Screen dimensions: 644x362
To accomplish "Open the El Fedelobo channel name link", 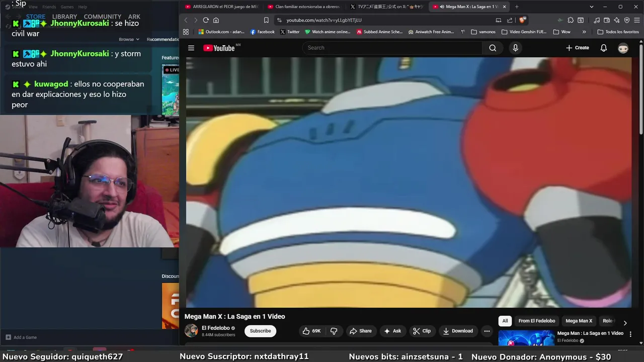I will click(x=216, y=328).
